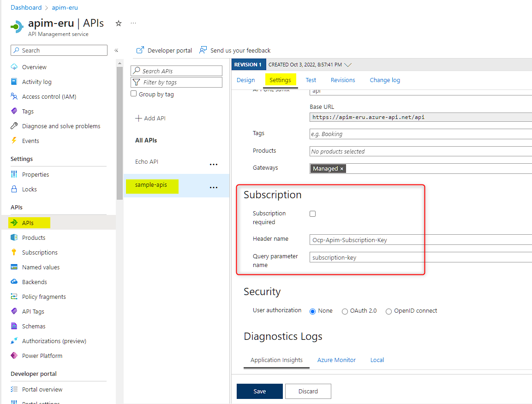Click the All APIs heading
This screenshot has width=532, height=404.
click(146, 140)
